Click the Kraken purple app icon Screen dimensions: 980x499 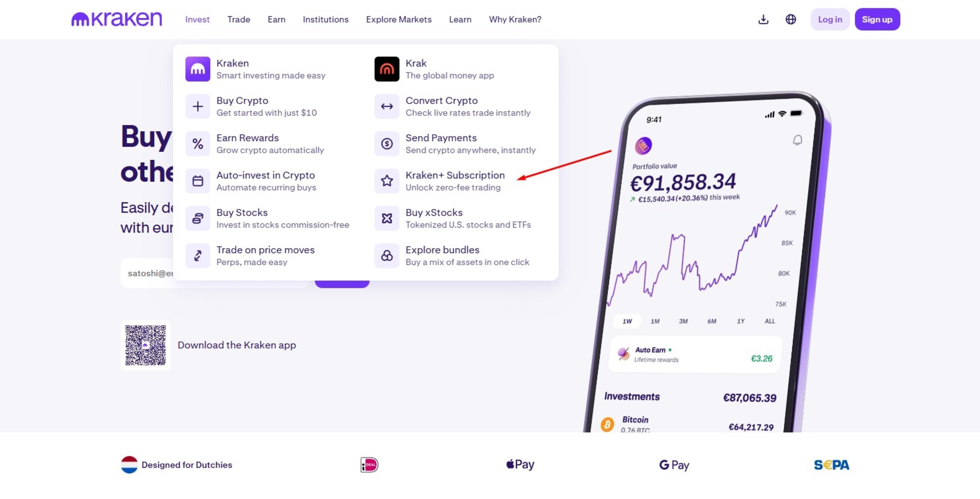(x=197, y=69)
